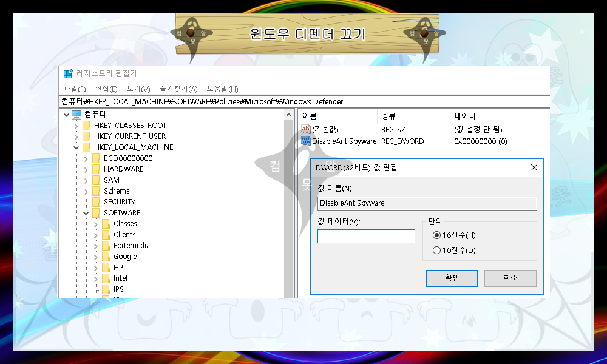Click the HARDWARE folder icon

pyautogui.click(x=97, y=169)
